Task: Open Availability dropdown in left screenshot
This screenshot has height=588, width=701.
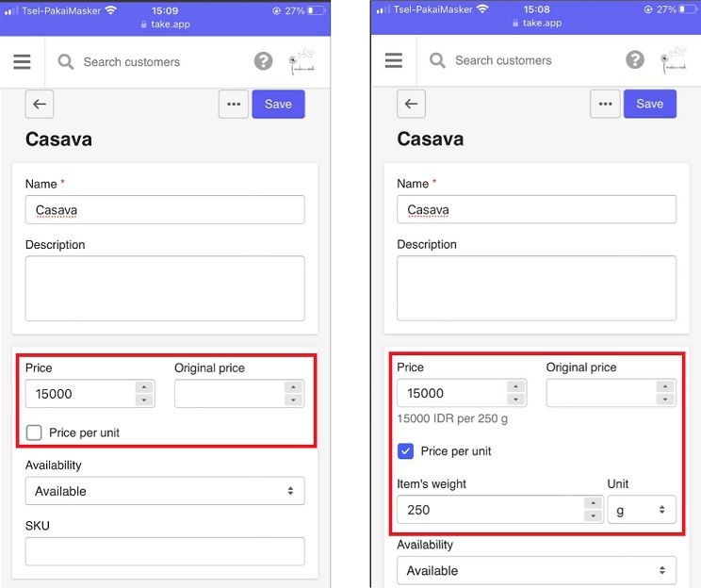Action: coord(165,491)
